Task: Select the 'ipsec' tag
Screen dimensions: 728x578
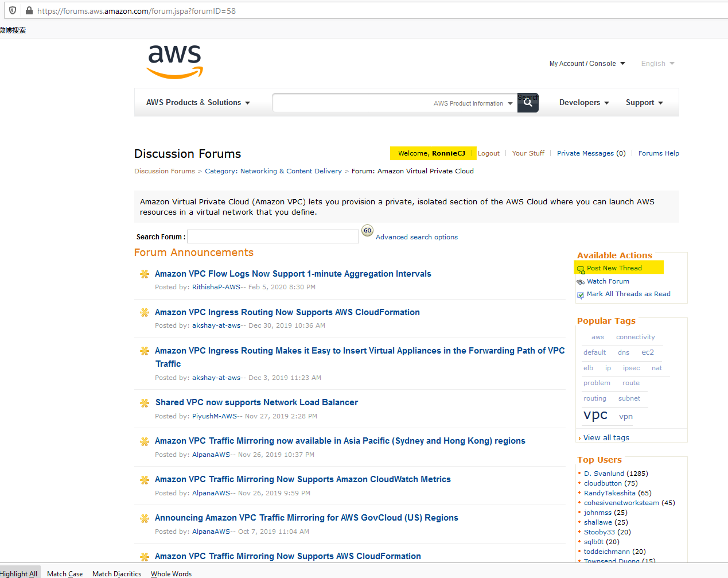Action: pyautogui.click(x=632, y=368)
